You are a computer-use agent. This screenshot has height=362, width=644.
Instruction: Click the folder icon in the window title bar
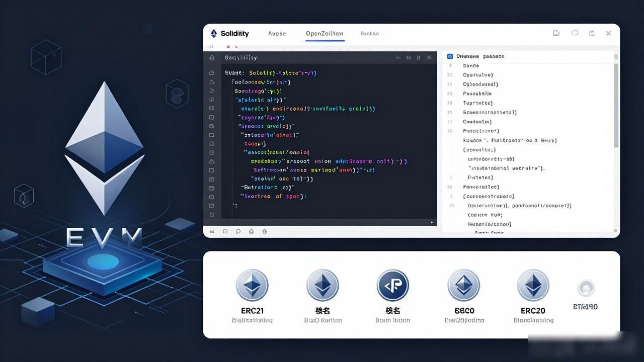pyautogui.click(x=556, y=33)
